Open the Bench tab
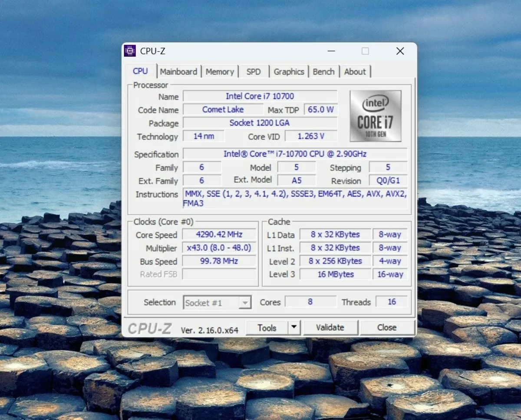Viewport: 521px width, 420px height. click(x=323, y=71)
